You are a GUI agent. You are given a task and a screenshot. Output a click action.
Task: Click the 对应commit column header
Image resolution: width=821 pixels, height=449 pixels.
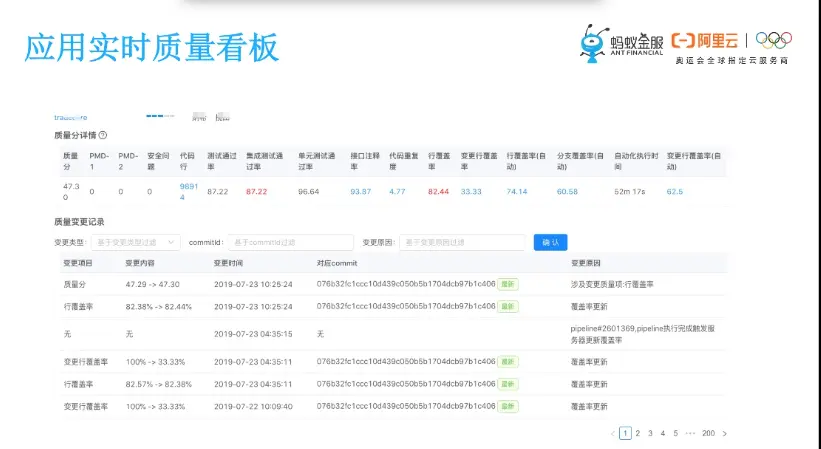click(337, 263)
